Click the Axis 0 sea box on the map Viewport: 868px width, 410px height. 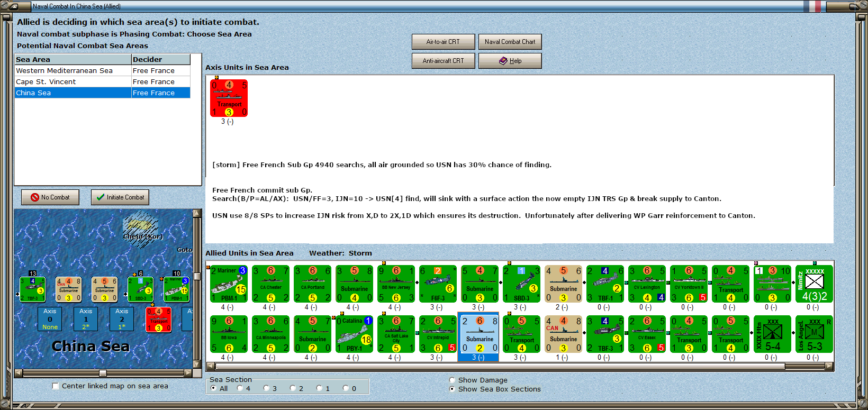pos(50,319)
